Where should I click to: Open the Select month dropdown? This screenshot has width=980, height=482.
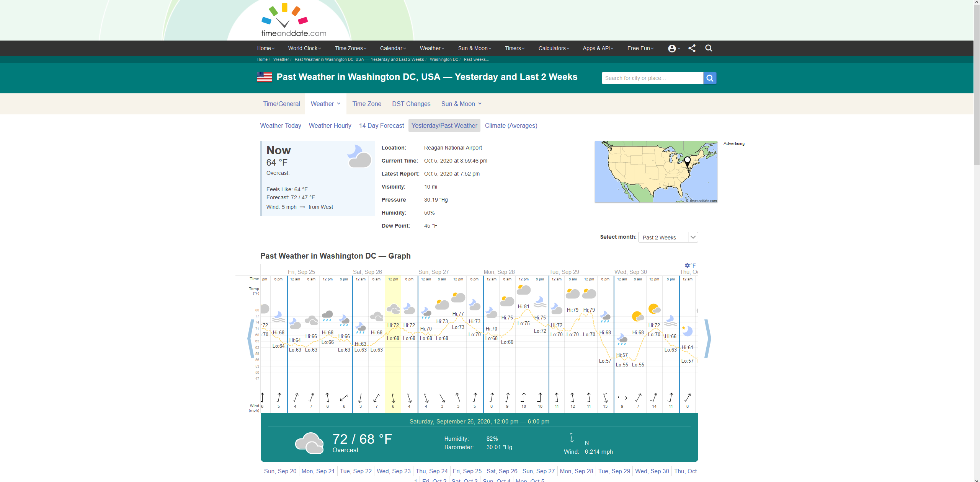tap(668, 237)
